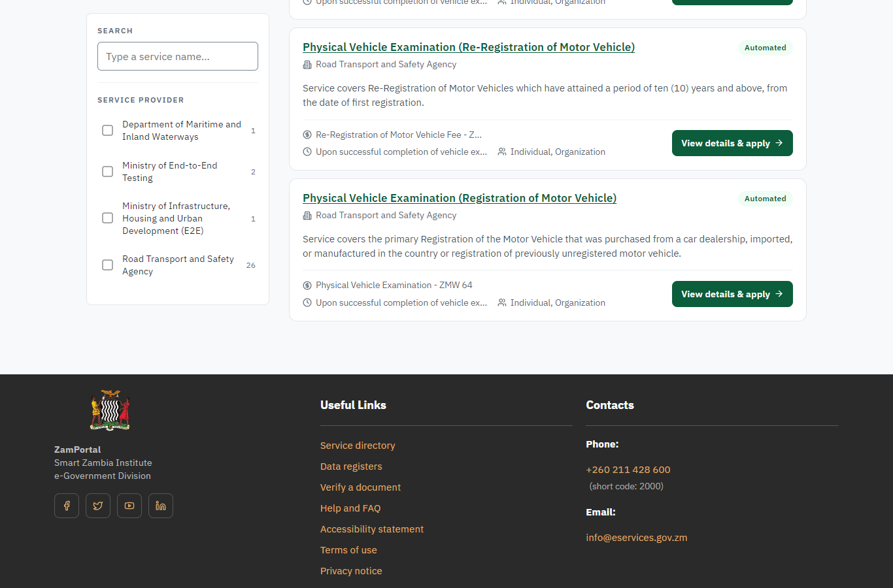
Task: Click the fee icon beside Physical Vehicle Examination - ZMW 64
Action: tap(307, 286)
